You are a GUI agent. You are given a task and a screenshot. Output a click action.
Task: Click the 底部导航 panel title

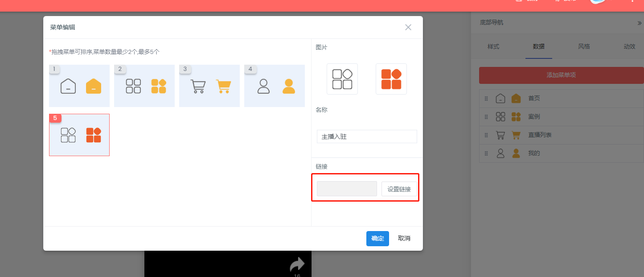(492, 22)
